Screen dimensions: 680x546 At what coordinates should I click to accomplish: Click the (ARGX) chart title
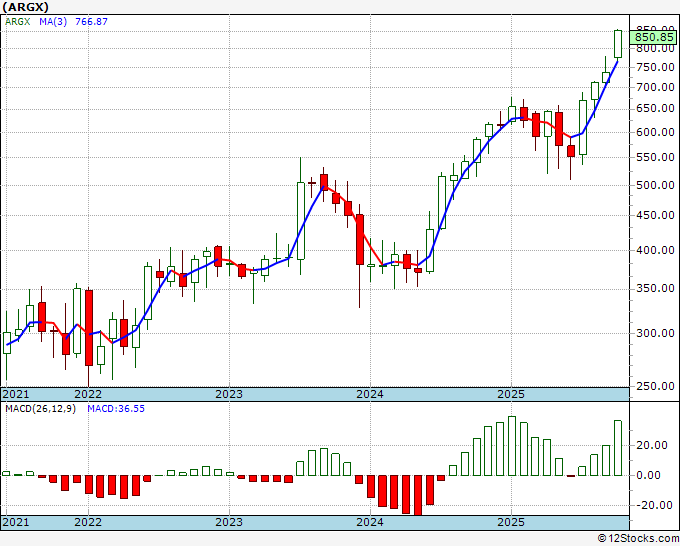25,7
